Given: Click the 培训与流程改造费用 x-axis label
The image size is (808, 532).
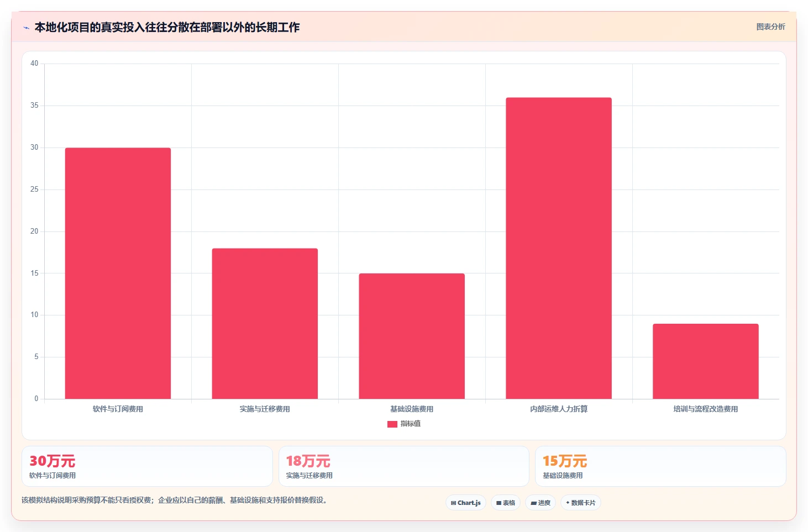Looking at the screenshot, I should [x=706, y=409].
